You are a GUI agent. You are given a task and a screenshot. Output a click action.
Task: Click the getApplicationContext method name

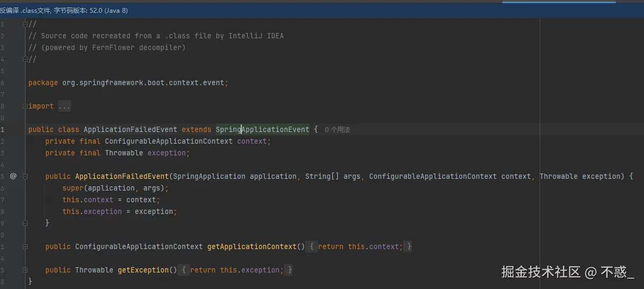252,246
